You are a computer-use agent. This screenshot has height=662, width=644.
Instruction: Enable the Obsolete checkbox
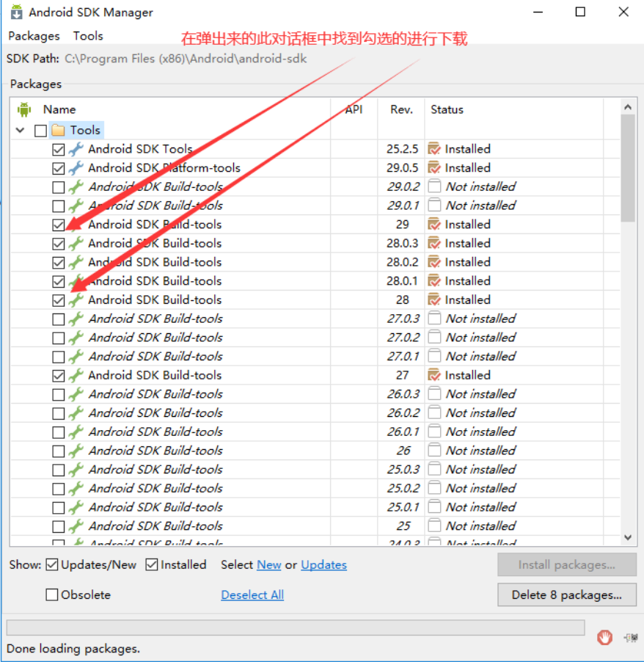pyautogui.click(x=52, y=594)
